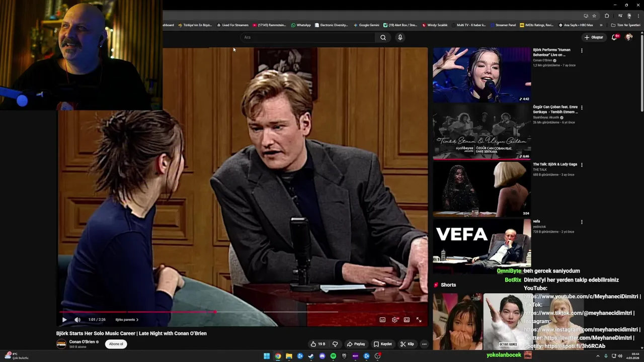
Task: Mute the video with the speaker icon
Action: [77, 320]
